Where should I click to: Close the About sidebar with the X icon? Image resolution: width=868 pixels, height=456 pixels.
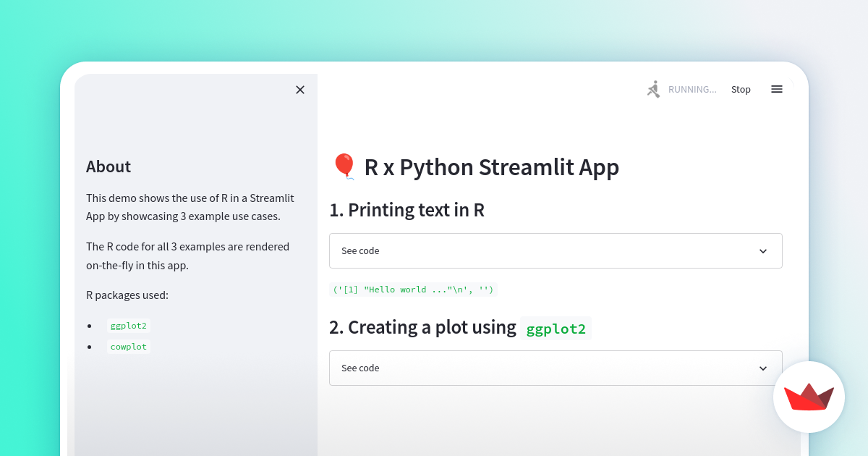click(x=300, y=90)
